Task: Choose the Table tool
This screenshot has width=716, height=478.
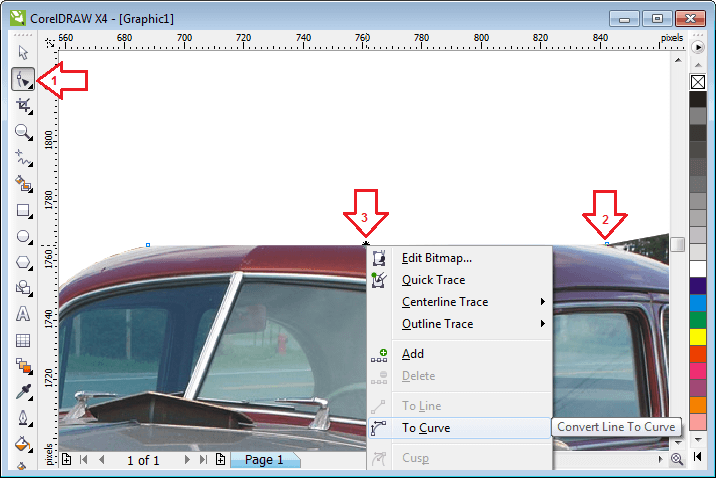Action: coord(23,340)
